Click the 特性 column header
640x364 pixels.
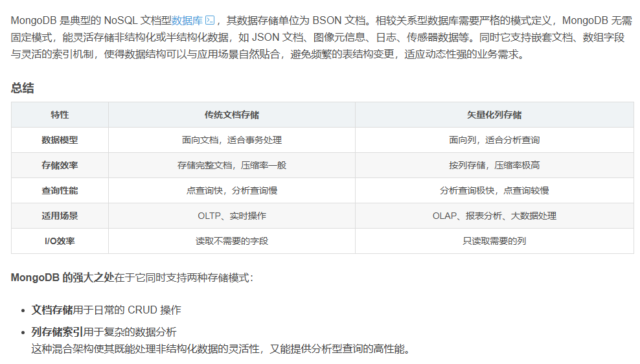point(60,115)
